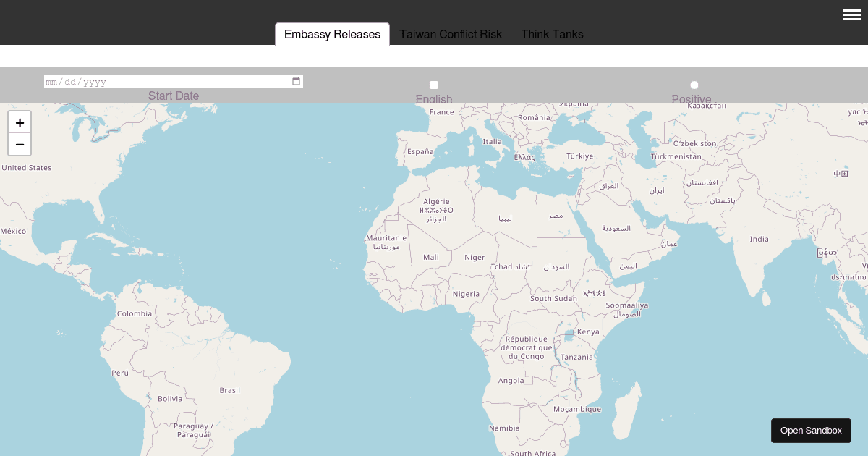Viewport: 868px width, 456px height.
Task: Open the hamburger menu at top right
Action: point(851,14)
